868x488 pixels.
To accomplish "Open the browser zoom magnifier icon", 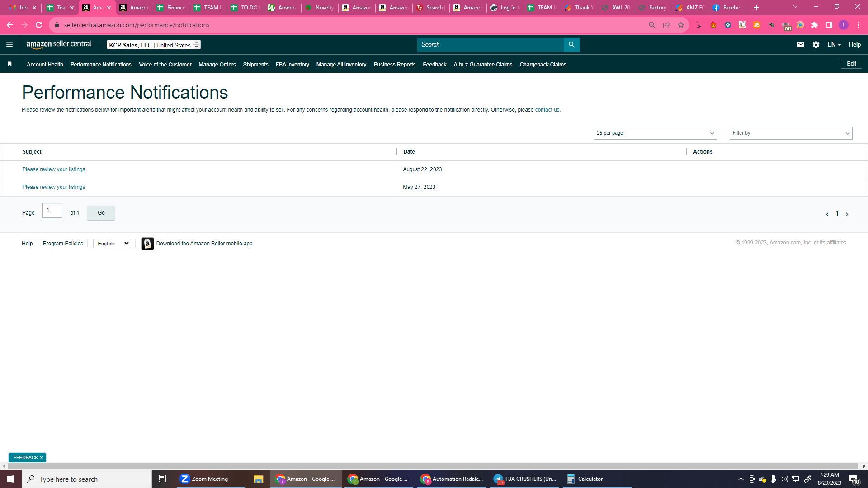I will pos(652,25).
